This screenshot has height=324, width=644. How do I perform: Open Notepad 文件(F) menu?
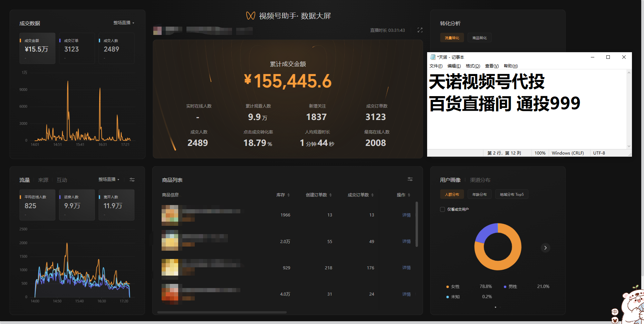pyautogui.click(x=436, y=66)
